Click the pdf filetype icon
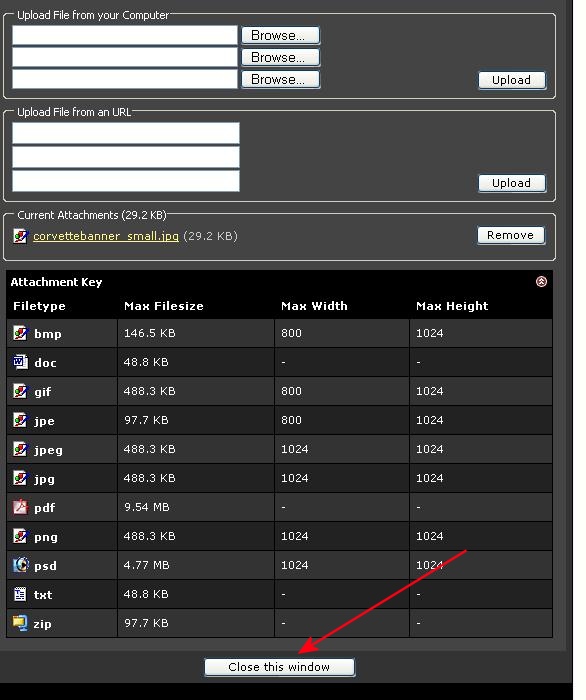Viewport: 586px width, 700px height. 20,507
